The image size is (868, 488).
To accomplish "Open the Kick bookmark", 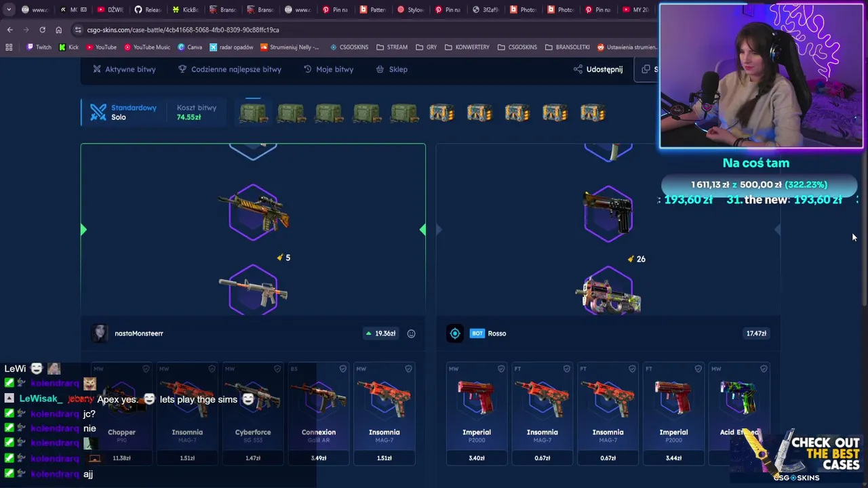I will (68, 47).
